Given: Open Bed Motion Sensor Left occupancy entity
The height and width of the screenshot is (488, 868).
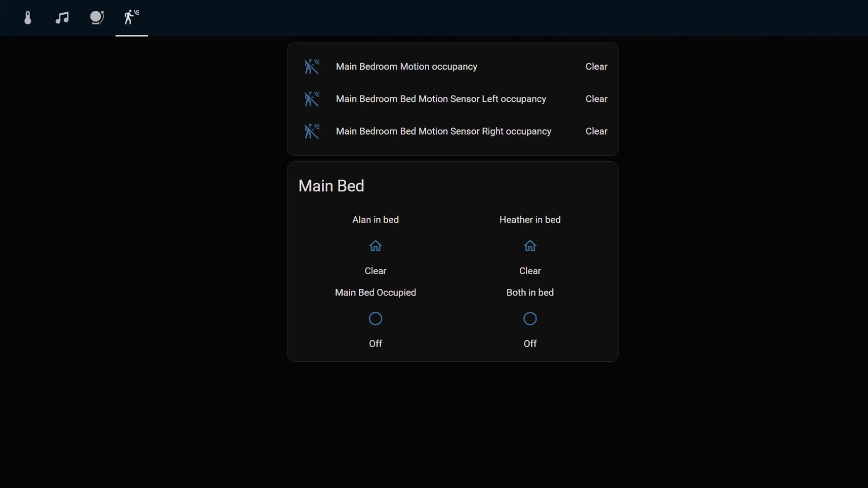Looking at the screenshot, I should 441,99.
